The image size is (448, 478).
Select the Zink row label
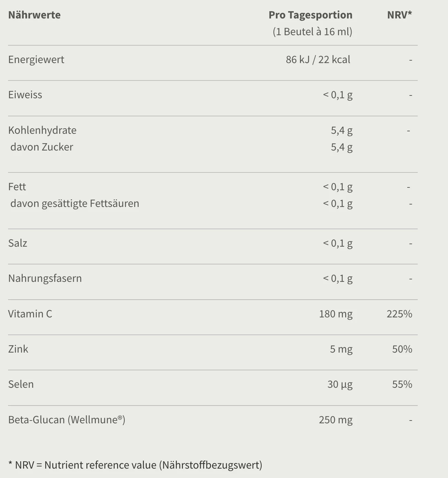point(18,349)
